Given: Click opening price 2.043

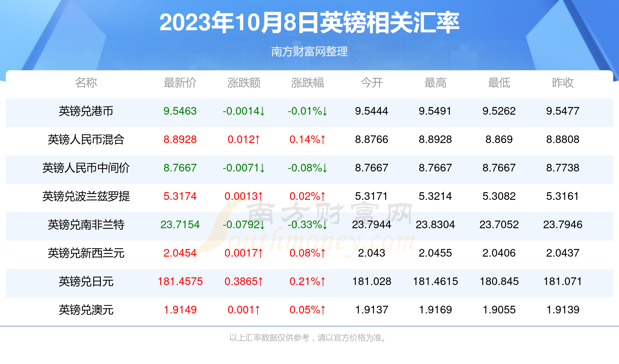Looking at the screenshot, I should 371,253.
